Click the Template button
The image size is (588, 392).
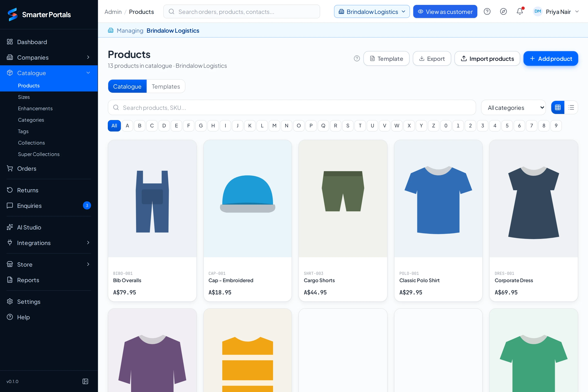click(386, 59)
